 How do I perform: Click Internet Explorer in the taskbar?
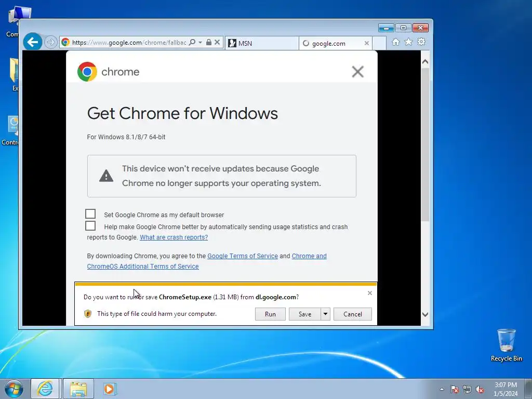(45, 389)
